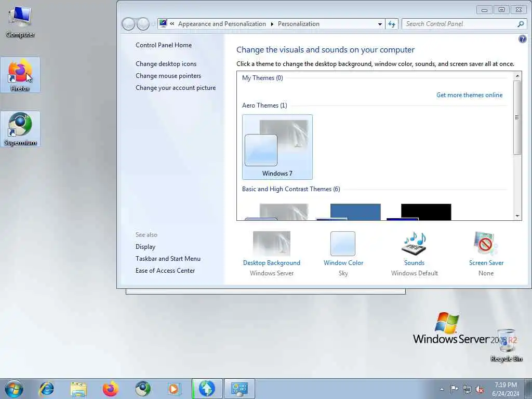Screen dimensions: 532x399
Task: Refresh the Control Panel address bar
Action: pyautogui.click(x=392, y=24)
